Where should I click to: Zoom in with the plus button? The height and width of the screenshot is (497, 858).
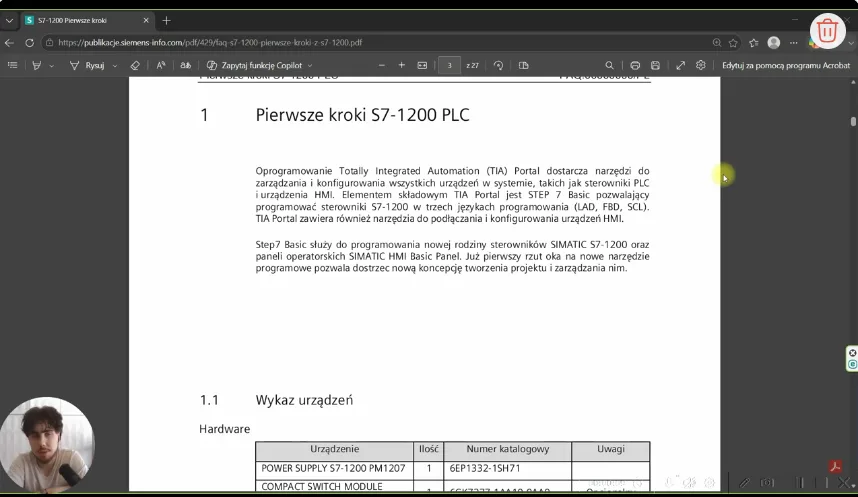402,65
